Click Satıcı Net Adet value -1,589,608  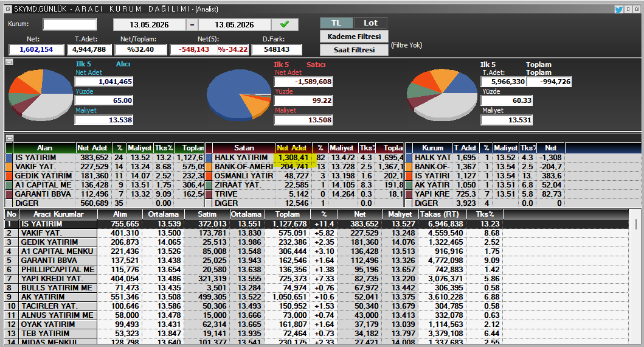[303, 82]
